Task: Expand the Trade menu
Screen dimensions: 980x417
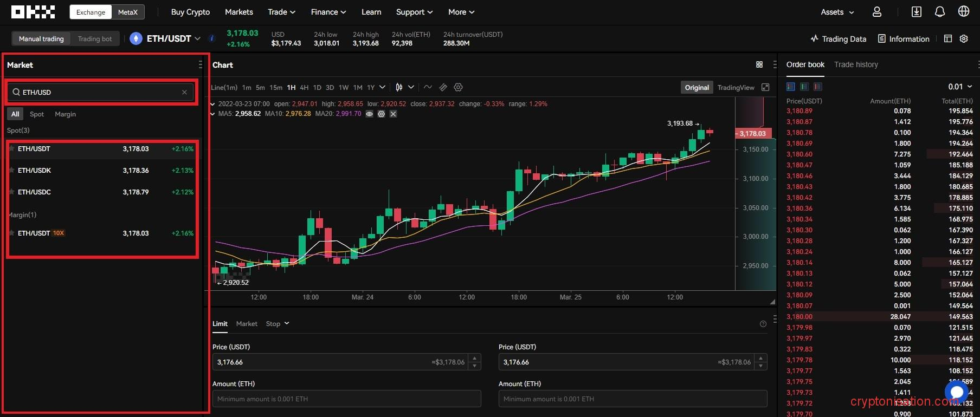Action: point(281,12)
